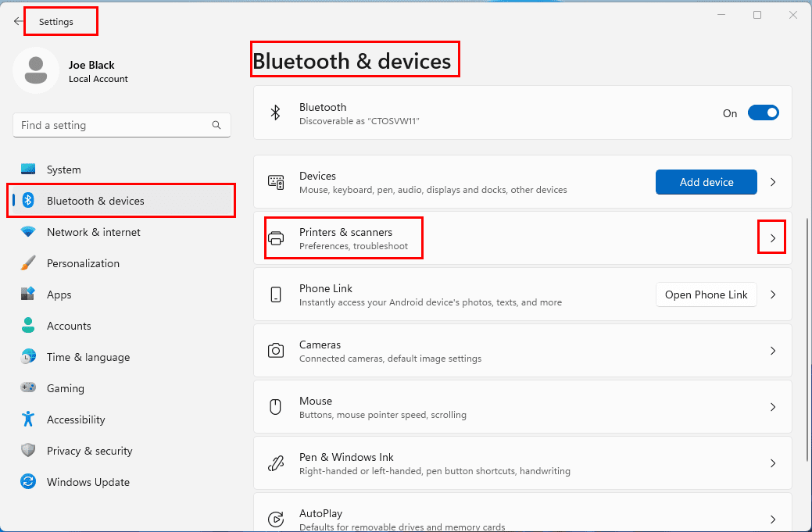Click the Joe Black profile avatar
Image resolution: width=812 pixels, height=532 pixels.
click(x=35, y=70)
